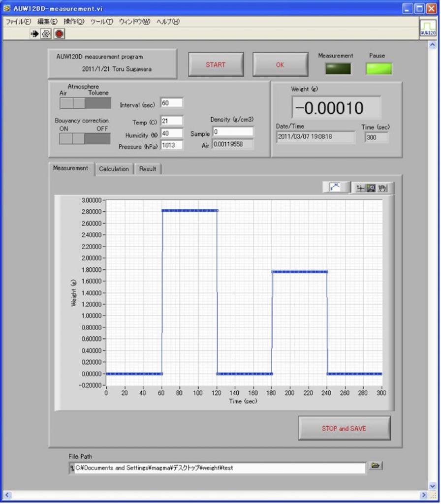This screenshot has height=504, width=441.
Task: Select the graph pan hand tool
Action: (x=382, y=188)
